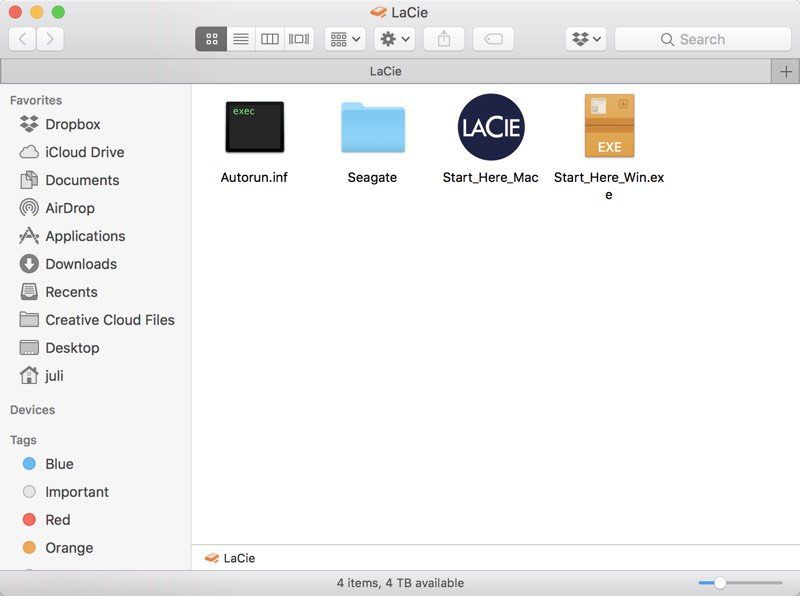Click the '4 items, 4 TB available' status

[x=400, y=583]
